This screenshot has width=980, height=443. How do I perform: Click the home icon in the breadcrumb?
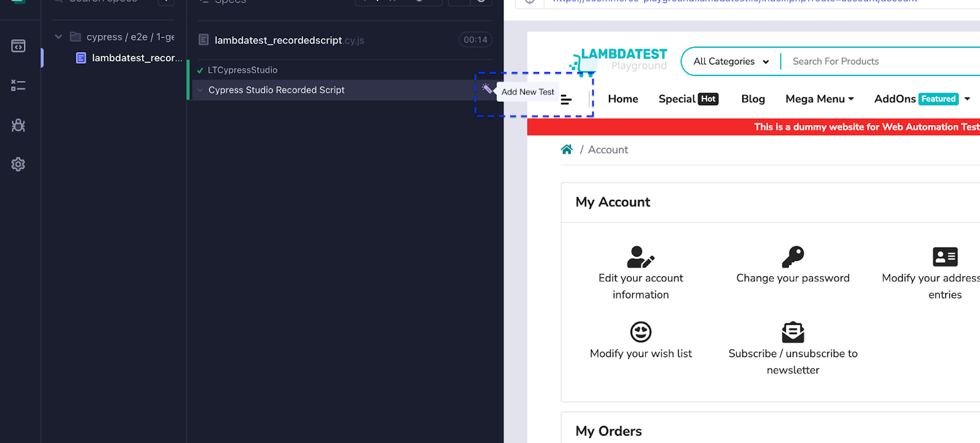point(567,150)
